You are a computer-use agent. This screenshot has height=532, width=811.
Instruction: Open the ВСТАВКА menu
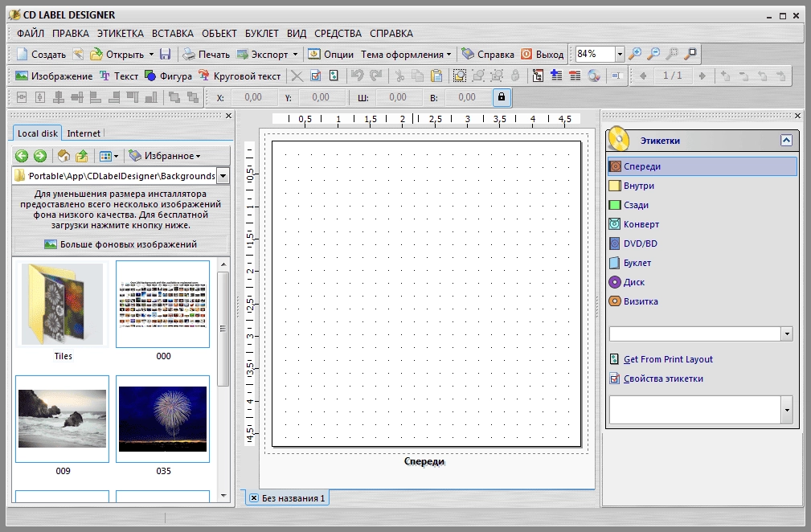(173, 34)
